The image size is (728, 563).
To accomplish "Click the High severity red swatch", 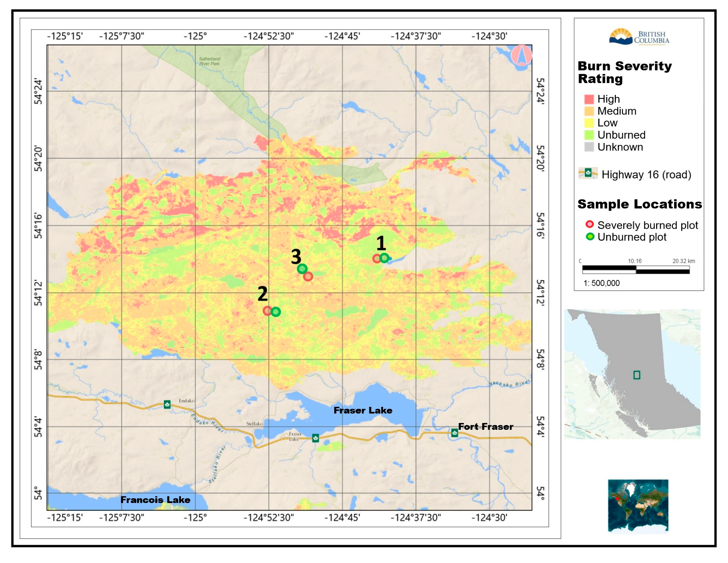I will point(589,99).
